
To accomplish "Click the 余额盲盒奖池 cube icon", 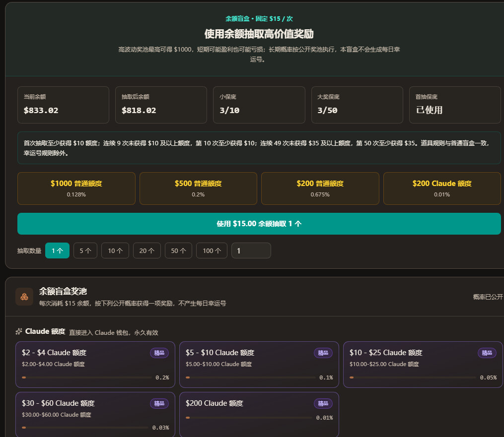I will click(24, 297).
